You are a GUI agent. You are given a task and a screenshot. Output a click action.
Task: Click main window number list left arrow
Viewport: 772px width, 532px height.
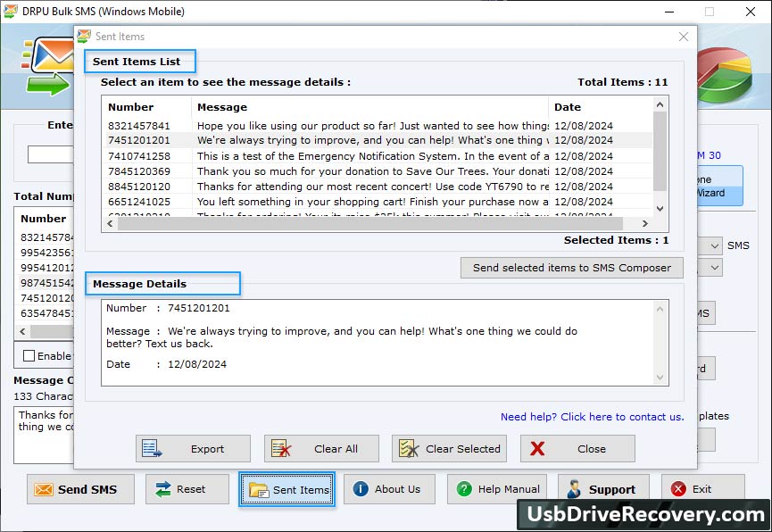[x=22, y=331]
